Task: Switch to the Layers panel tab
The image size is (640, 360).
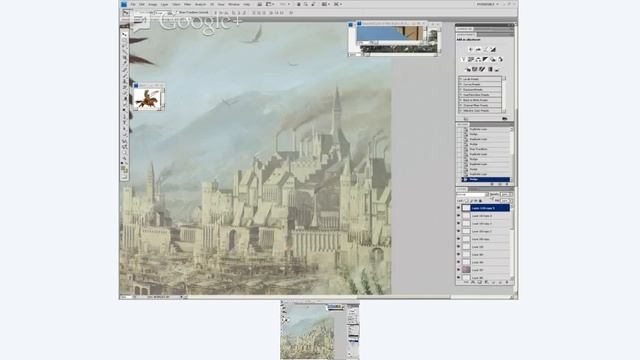Action: [x=462, y=189]
